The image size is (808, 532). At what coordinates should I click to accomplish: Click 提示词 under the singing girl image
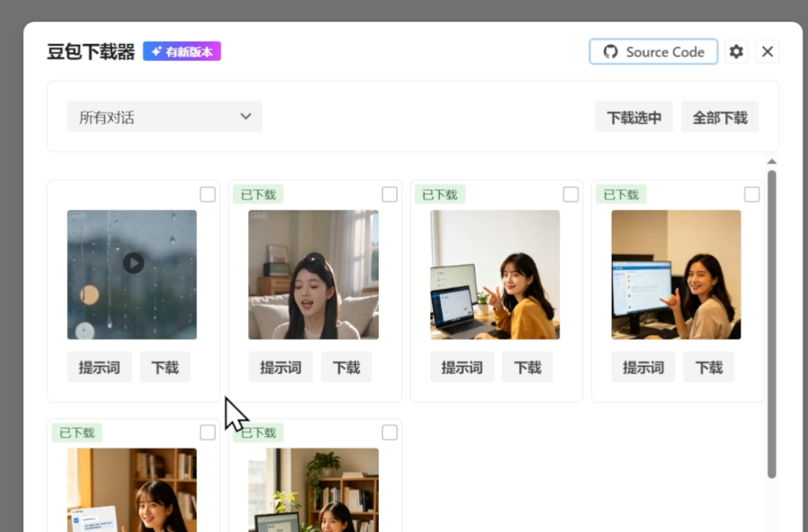pos(281,367)
